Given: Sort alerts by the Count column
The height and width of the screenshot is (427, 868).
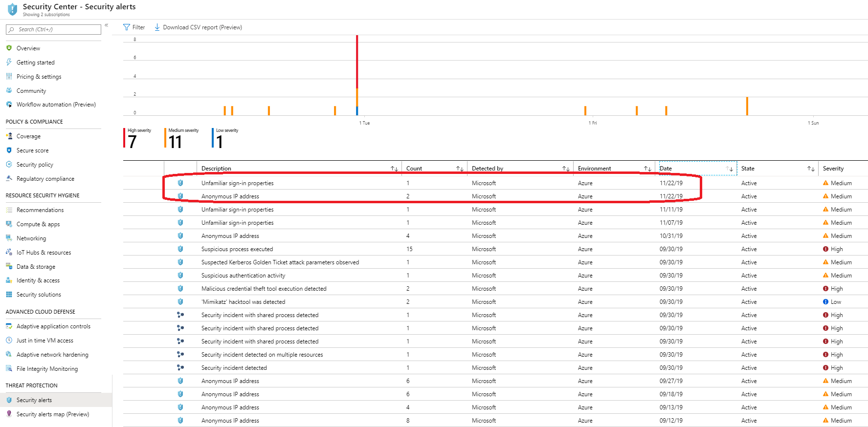Looking at the screenshot, I should click(x=460, y=169).
